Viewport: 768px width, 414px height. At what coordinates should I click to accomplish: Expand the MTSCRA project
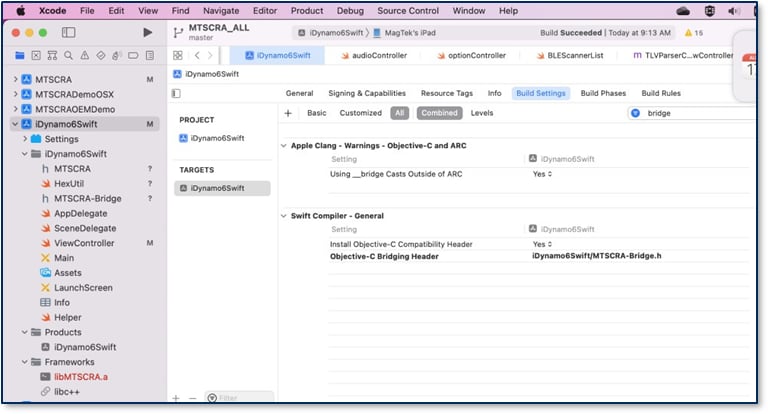(x=15, y=79)
